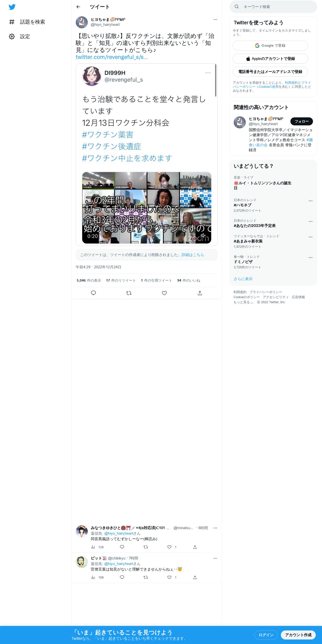
Task: Open trend #ハモネプ
Action: pyautogui.click(x=243, y=205)
